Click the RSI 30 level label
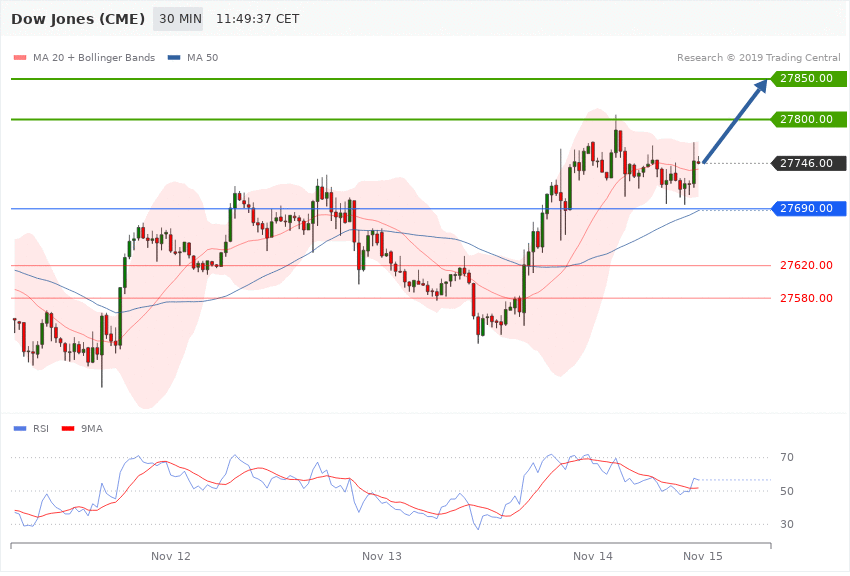This screenshot has width=850, height=576. tap(787, 524)
